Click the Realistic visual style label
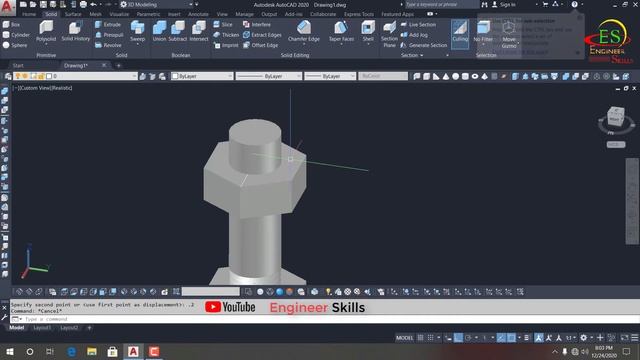 pyautogui.click(x=61, y=88)
